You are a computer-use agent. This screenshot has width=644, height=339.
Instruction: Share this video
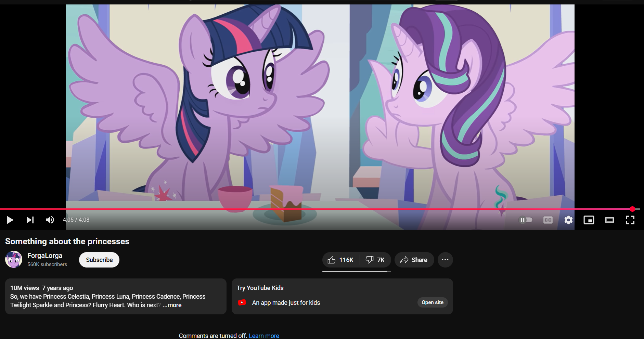(x=414, y=260)
